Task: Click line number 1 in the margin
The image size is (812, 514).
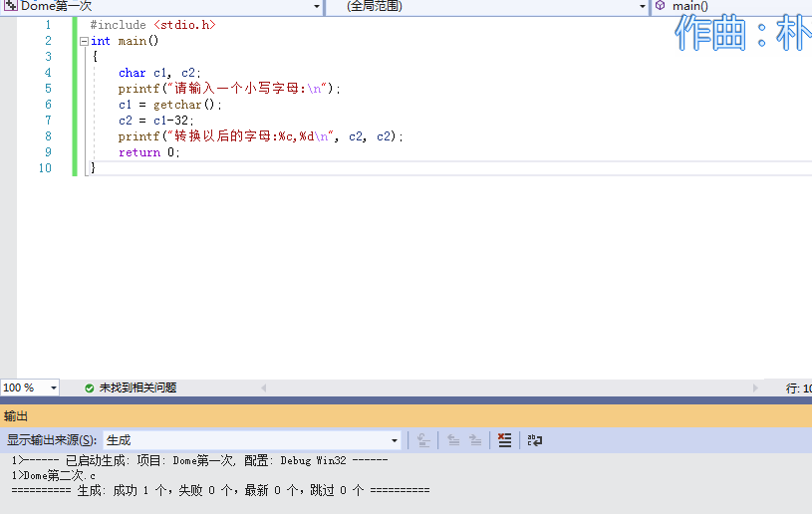Action: [x=48, y=25]
